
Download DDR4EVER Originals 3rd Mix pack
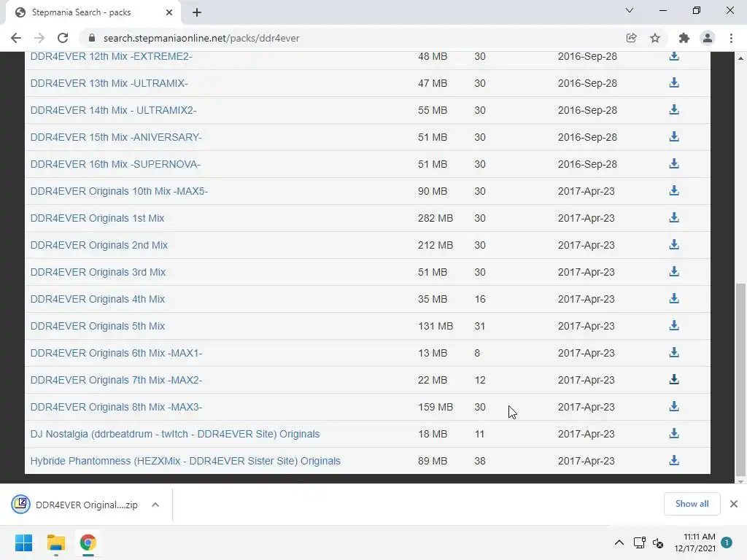point(673,272)
